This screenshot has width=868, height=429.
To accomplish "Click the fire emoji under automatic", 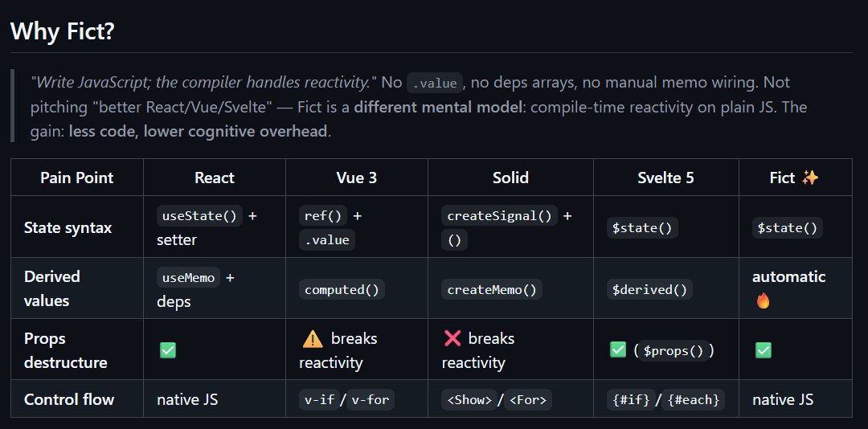I will tap(763, 300).
